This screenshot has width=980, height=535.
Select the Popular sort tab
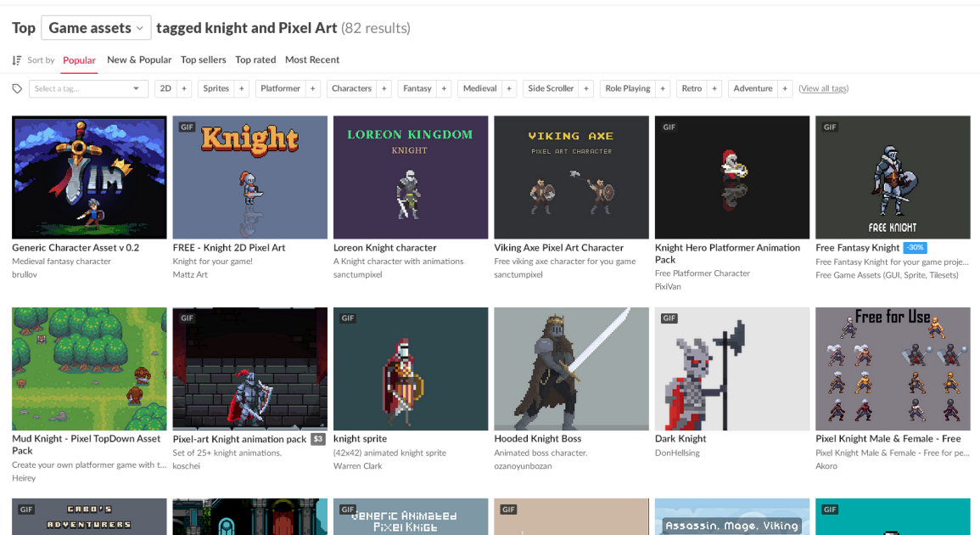click(x=80, y=60)
